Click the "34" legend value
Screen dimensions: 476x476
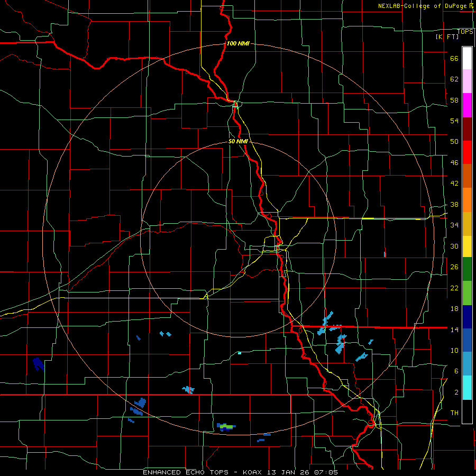454,225
